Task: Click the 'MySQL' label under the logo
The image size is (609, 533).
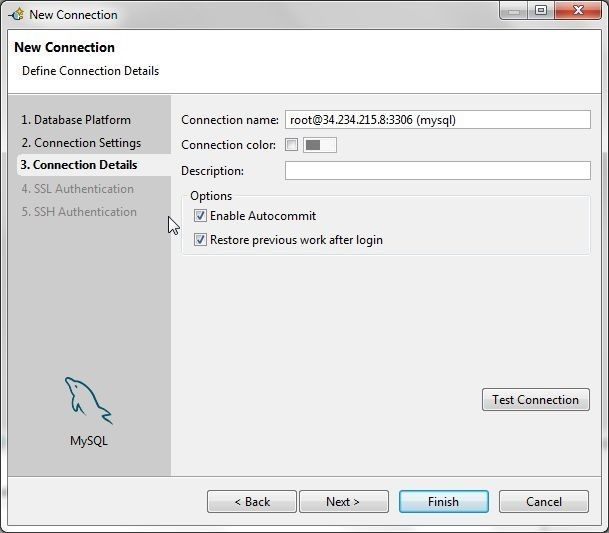Action: (89, 441)
